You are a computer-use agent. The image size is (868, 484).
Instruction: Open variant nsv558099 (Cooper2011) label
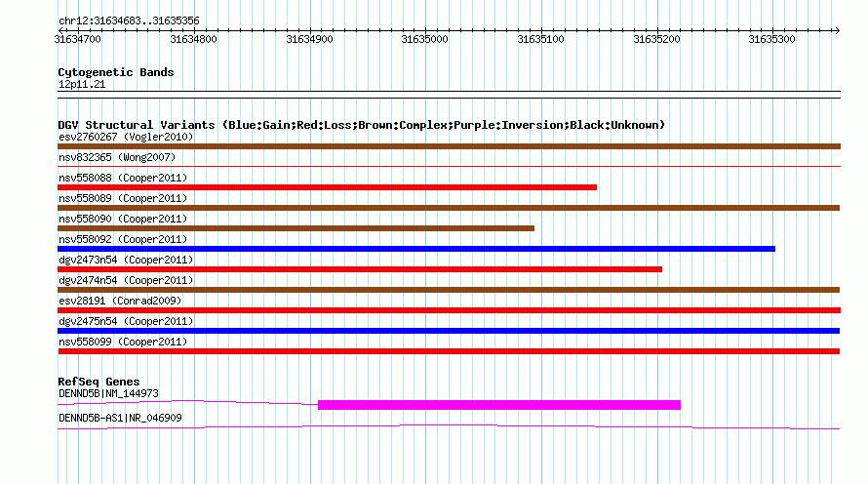pyautogui.click(x=123, y=342)
